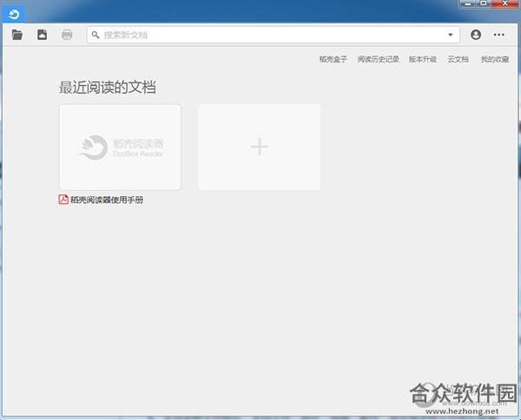Minimize the reader window
Viewport: 521px width, 420px height.
(468, 3)
